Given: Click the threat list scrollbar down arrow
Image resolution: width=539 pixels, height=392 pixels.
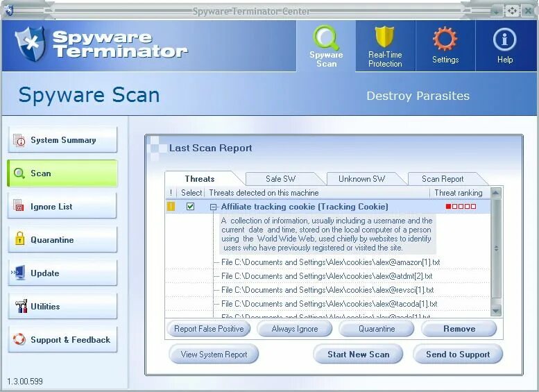Looking at the screenshot, I should 496,311.
